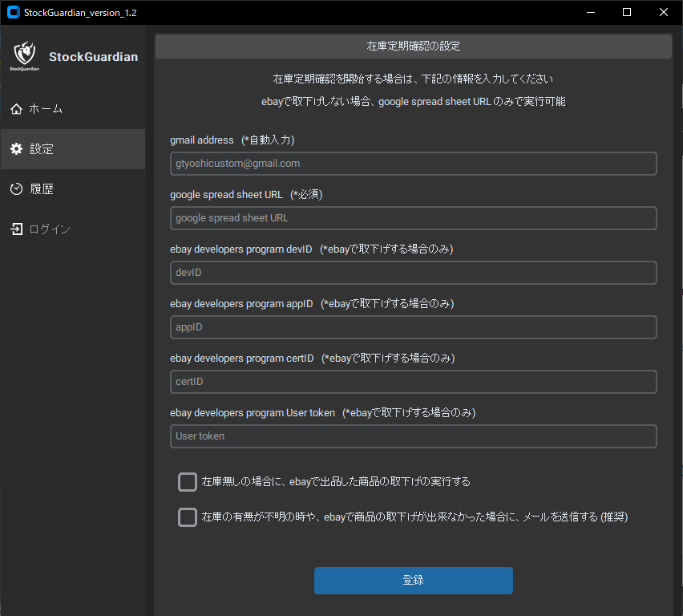Close the StockGuardian window
Screen dimensions: 683x616
664,12
